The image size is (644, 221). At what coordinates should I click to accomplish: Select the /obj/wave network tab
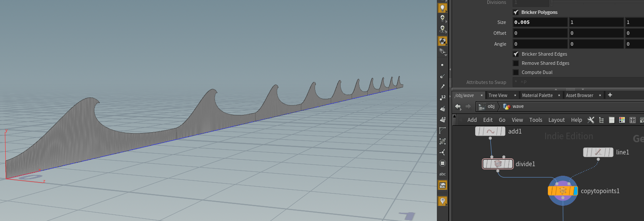coord(464,95)
